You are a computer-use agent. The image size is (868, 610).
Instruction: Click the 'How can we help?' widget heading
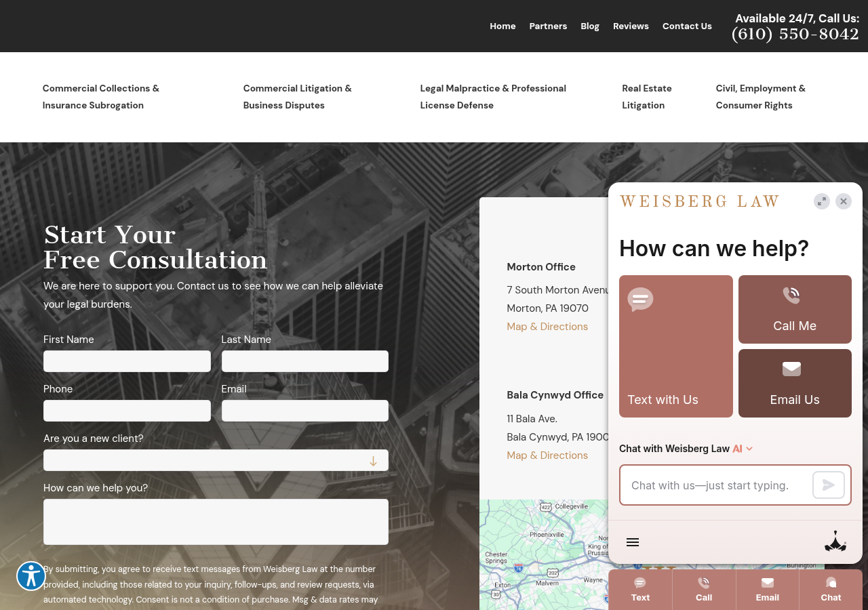click(x=714, y=248)
